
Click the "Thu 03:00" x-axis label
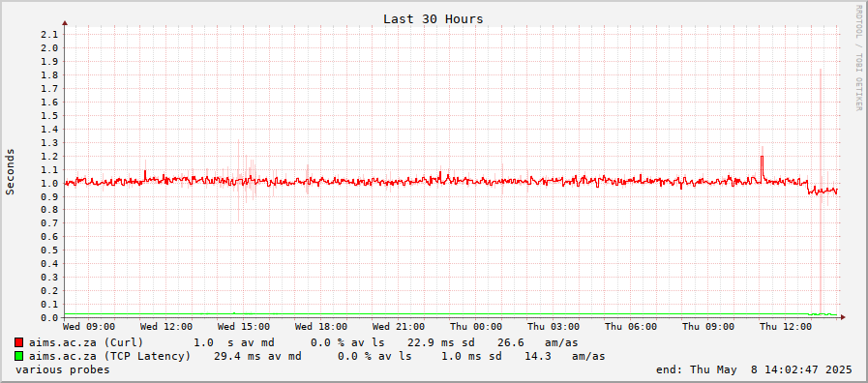click(x=554, y=327)
